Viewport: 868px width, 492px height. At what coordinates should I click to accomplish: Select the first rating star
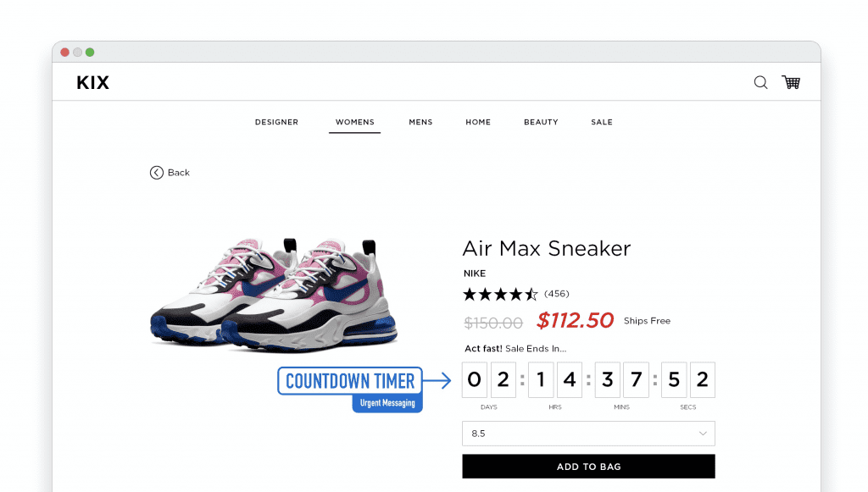[x=468, y=293]
